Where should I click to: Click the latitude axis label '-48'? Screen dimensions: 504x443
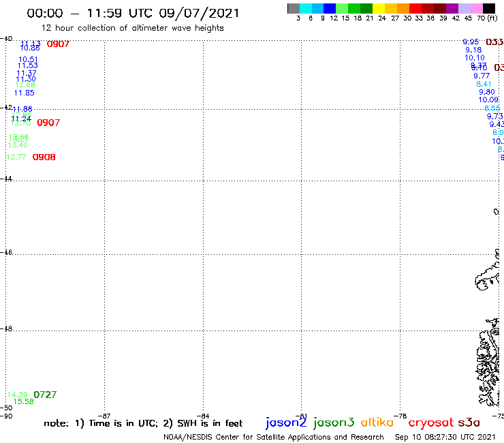click(x=6, y=329)
